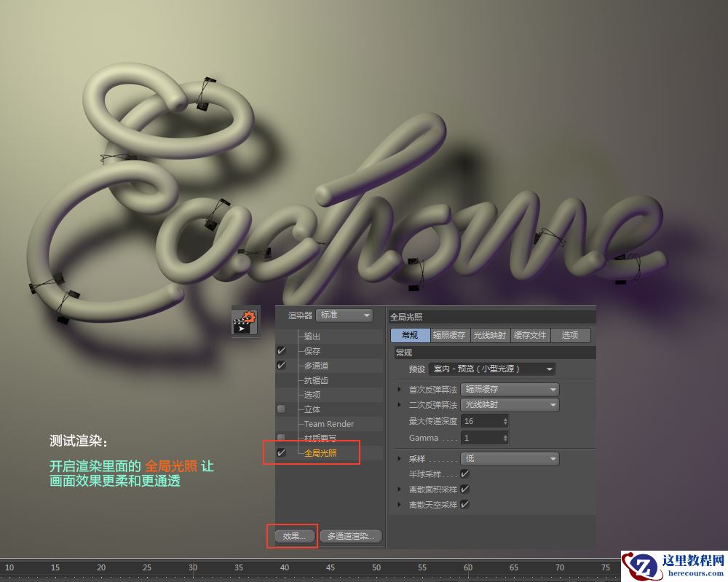Open the 首次反弹算法 algorithm dropdown
Screen dimensions: 728x582
coord(510,389)
